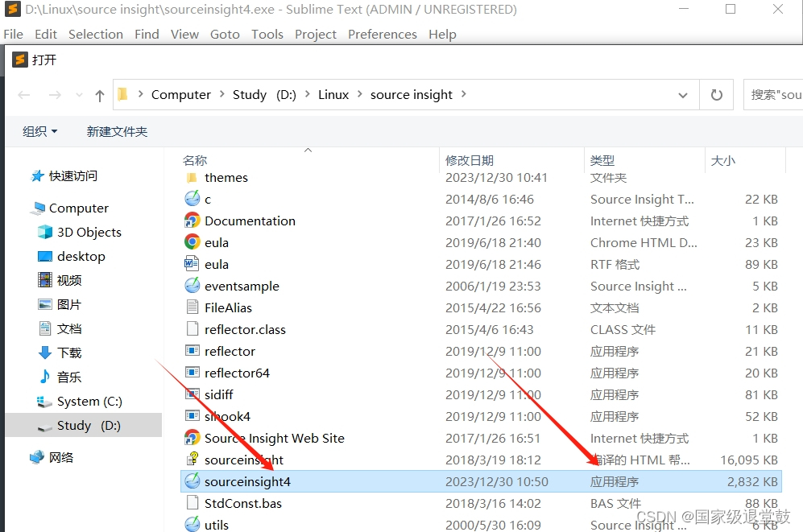Click 新建文件夹 (New folder) button
The image size is (803, 532).
117,131
